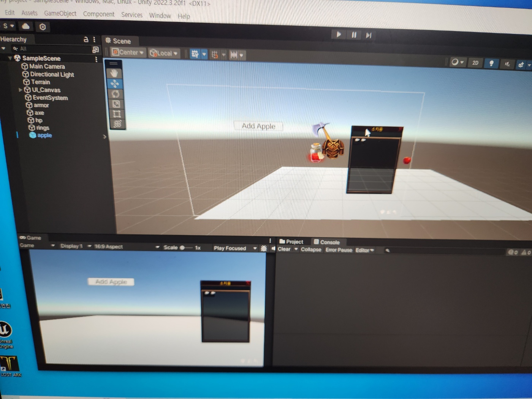Open the Unity Version Control icon
Screen dimensions: 532x399
click(x=43, y=27)
